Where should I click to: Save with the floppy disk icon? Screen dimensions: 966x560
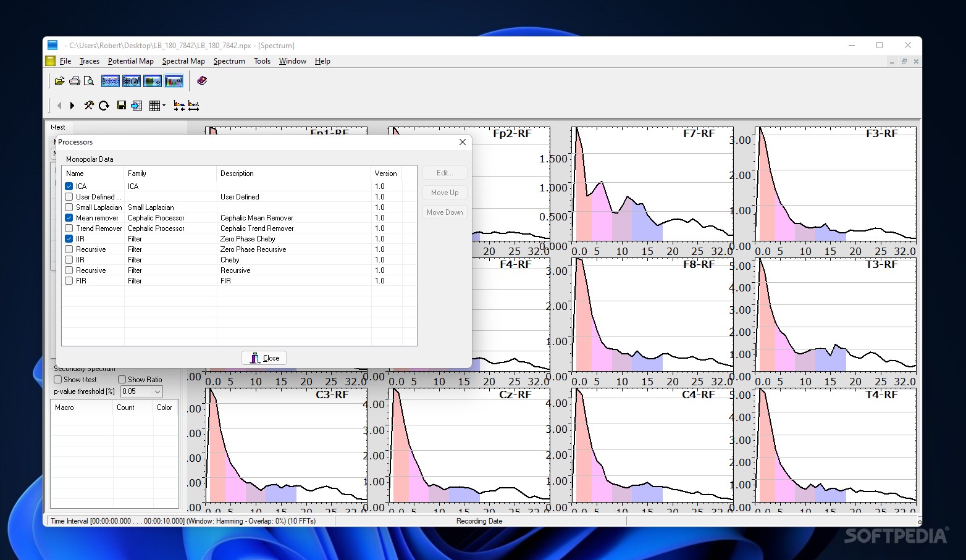122,106
